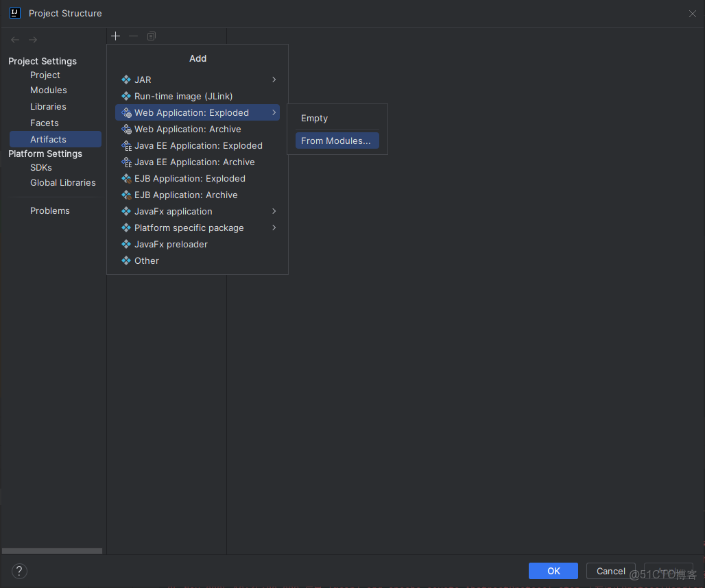Screen dimensions: 705x588
Task: Click the back navigation arrow
Action: click(x=15, y=40)
